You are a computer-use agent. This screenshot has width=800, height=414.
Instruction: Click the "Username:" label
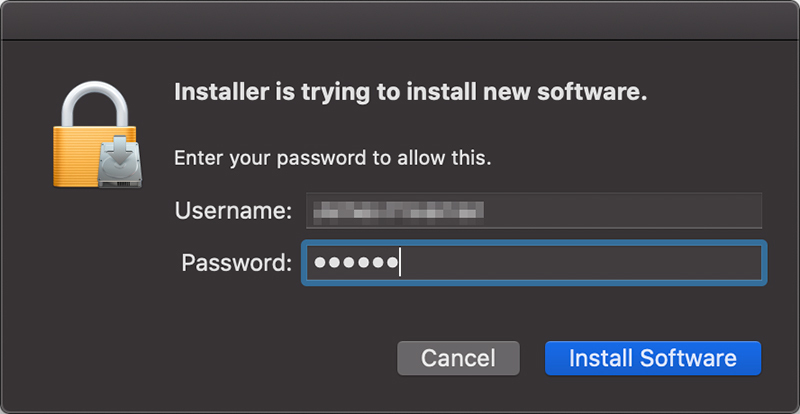tap(233, 211)
